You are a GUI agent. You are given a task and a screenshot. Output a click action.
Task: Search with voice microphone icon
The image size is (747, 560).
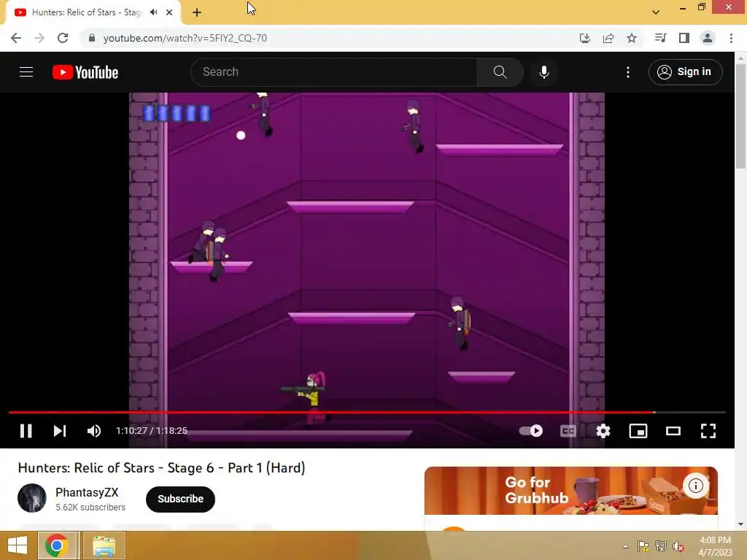(544, 72)
